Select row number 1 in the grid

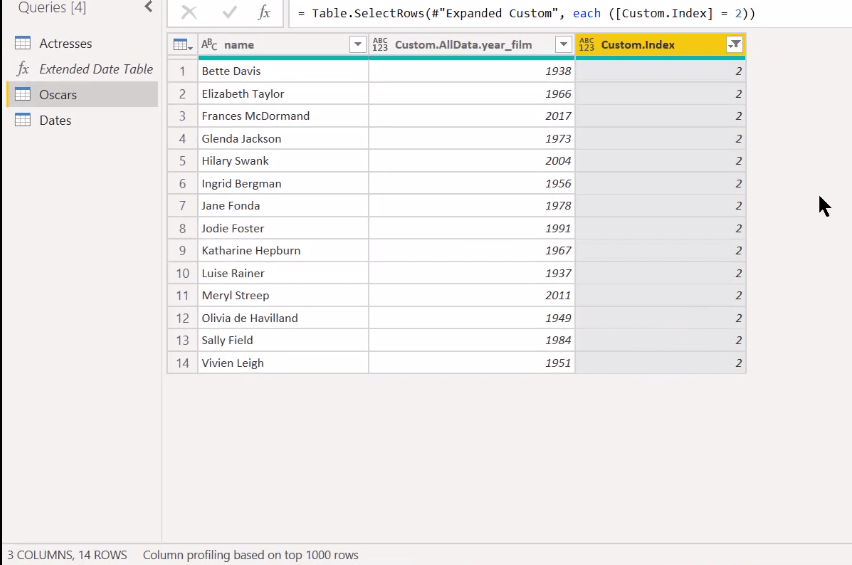183,71
